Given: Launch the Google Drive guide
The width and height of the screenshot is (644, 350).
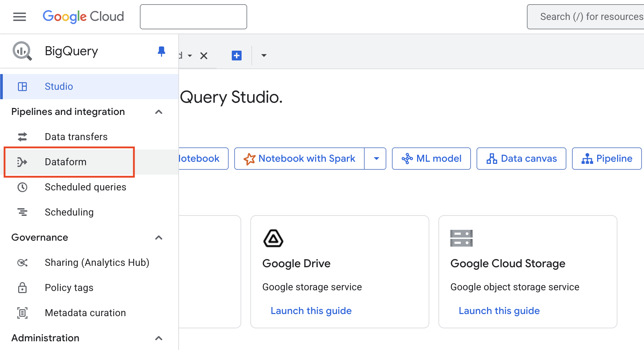Looking at the screenshot, I should point(311,311).
